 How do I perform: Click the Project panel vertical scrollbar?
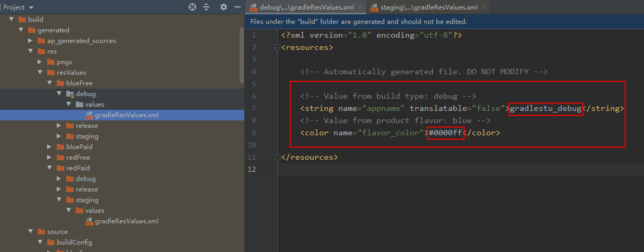point(242,56)
